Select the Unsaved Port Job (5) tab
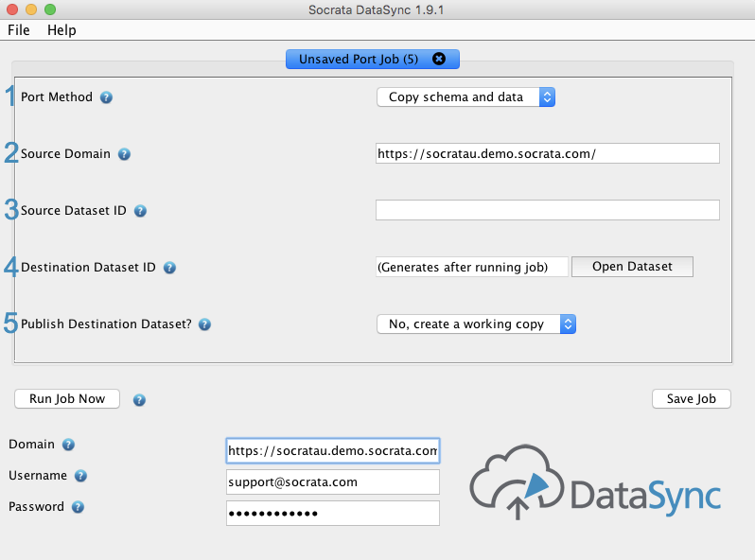Screen dimensions: 755x560 [373, 60]
